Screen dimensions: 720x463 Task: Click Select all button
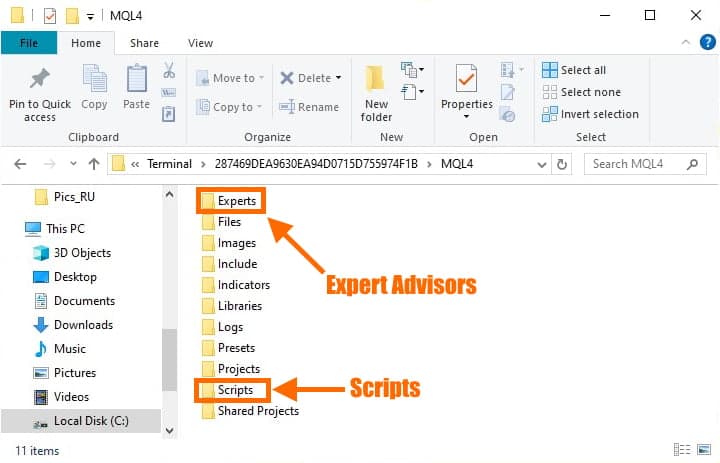click(574, 70)
